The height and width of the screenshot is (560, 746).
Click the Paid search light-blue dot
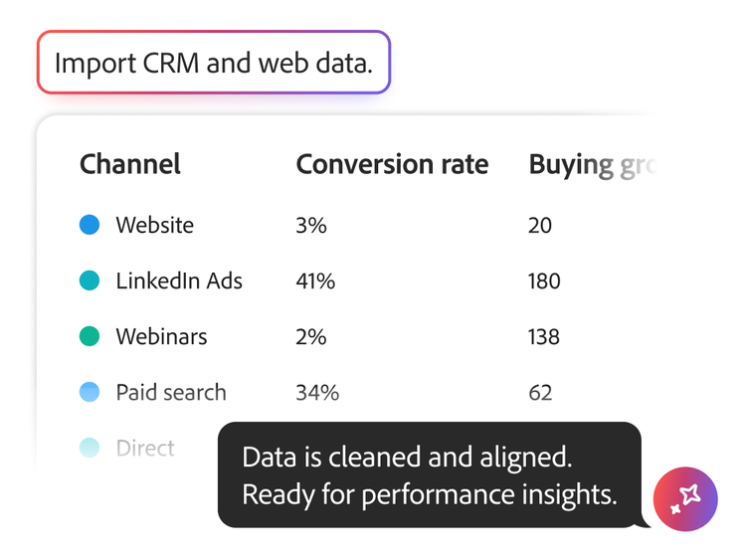[x=90, y=393]
